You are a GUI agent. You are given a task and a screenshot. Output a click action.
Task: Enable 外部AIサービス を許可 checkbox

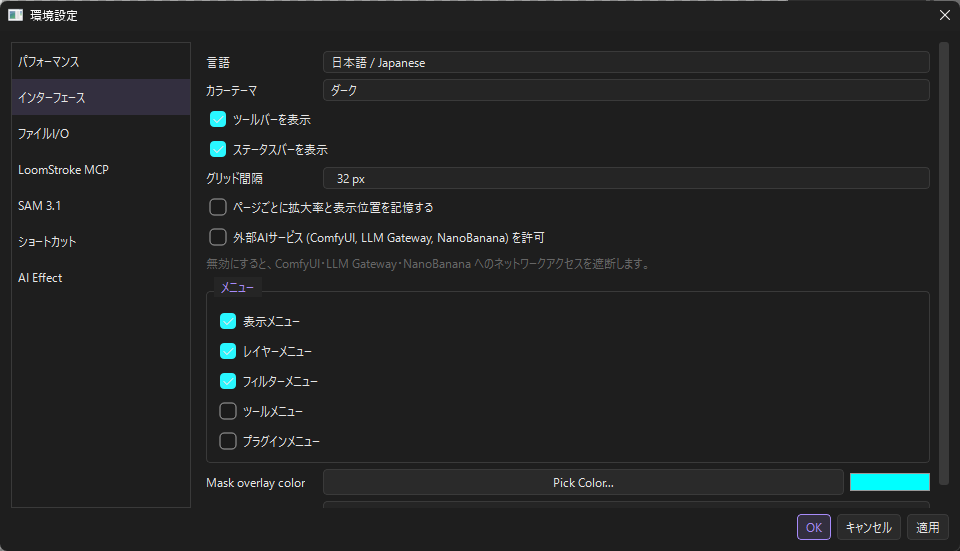[218, 238]
